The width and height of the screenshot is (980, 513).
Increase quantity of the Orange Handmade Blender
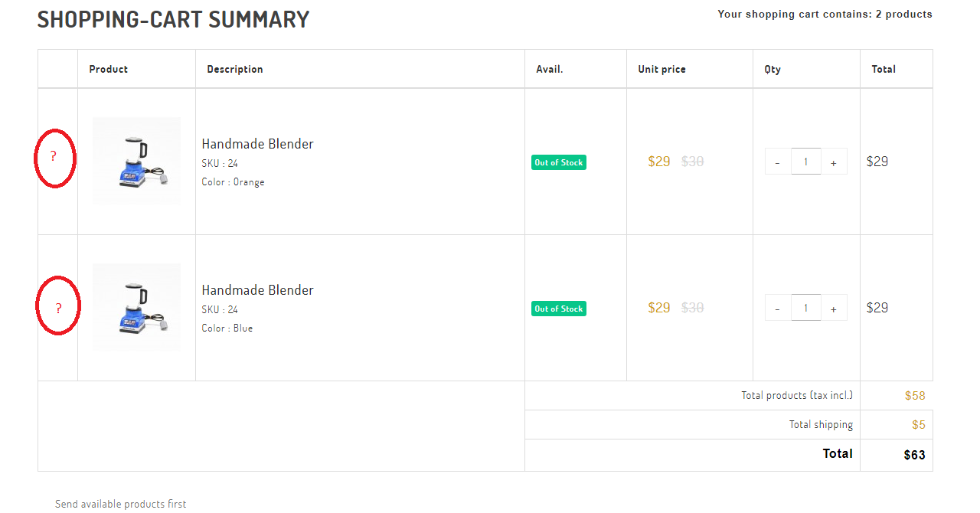click(x=834, y=162)
